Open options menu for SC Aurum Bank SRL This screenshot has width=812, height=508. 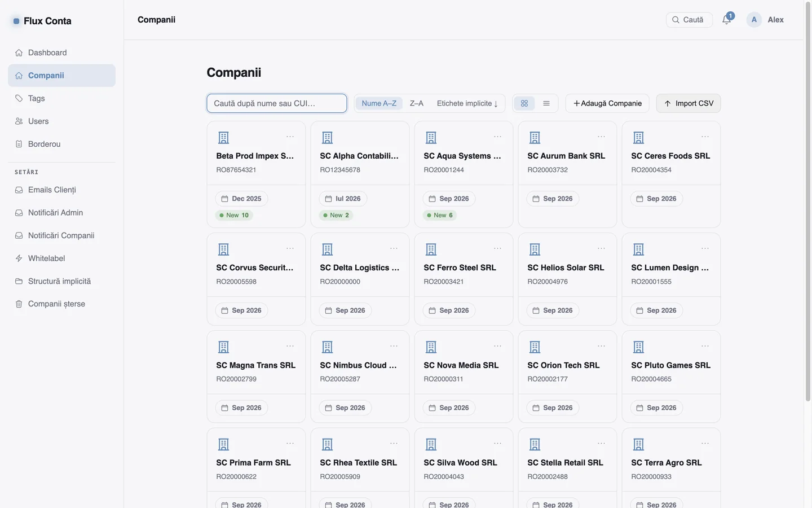click(x=601, y=137)
